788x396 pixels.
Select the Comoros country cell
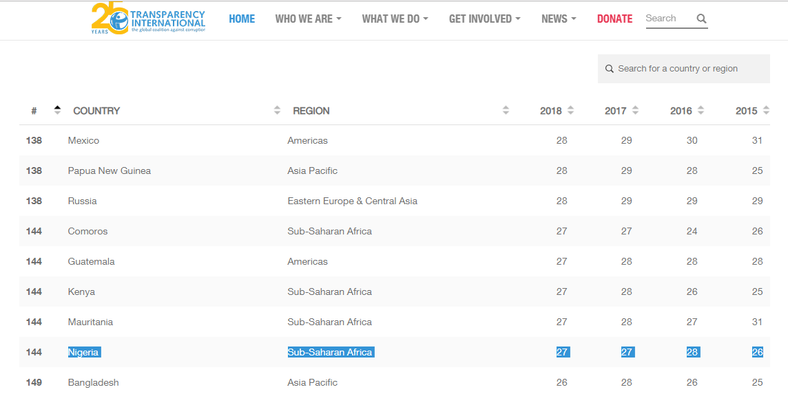coord(87,231)
